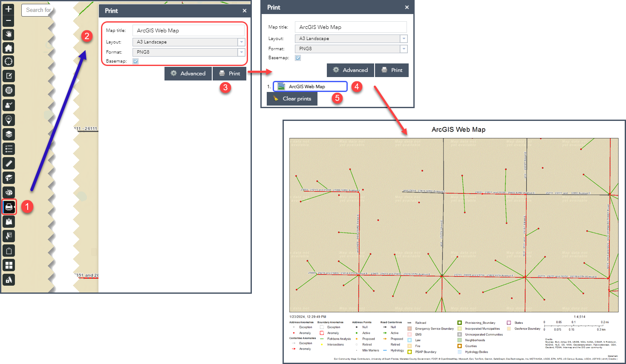This screenshot has height=364, width=626.
Task: Click the zoom in plus button
Action: pyautogui.click(x=9, y=9)
